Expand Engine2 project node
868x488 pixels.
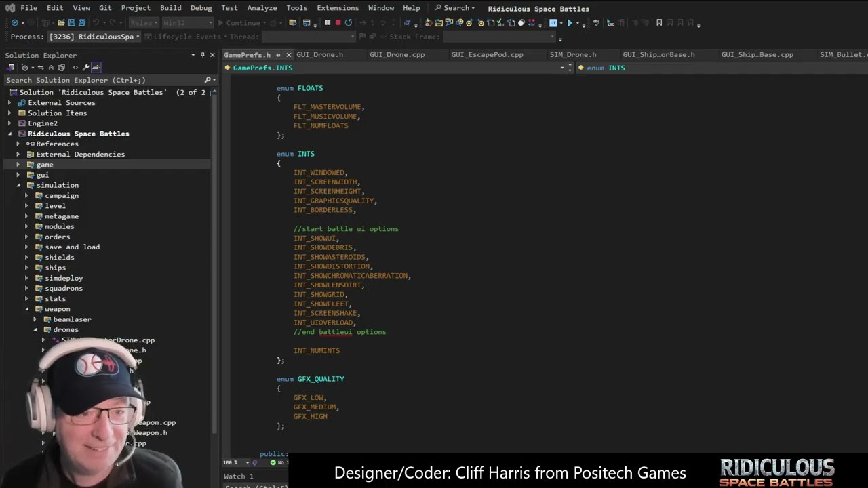(x=9, y=123)
